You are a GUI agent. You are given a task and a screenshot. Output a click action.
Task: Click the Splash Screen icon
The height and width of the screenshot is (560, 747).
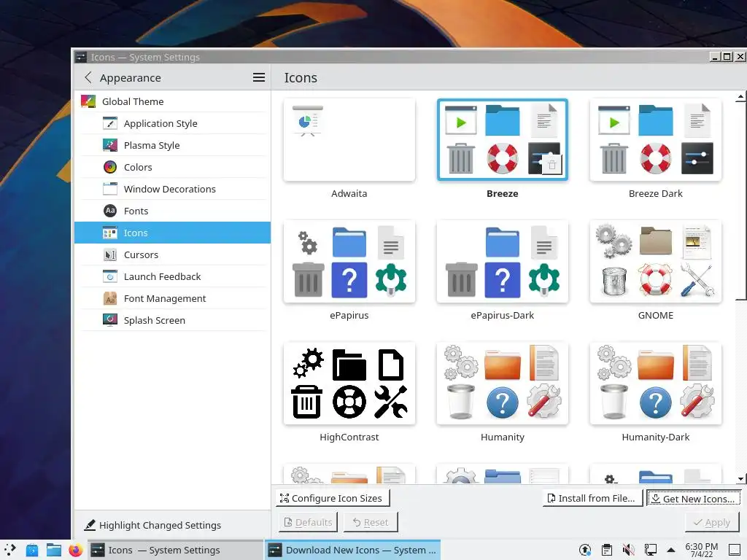110,320
